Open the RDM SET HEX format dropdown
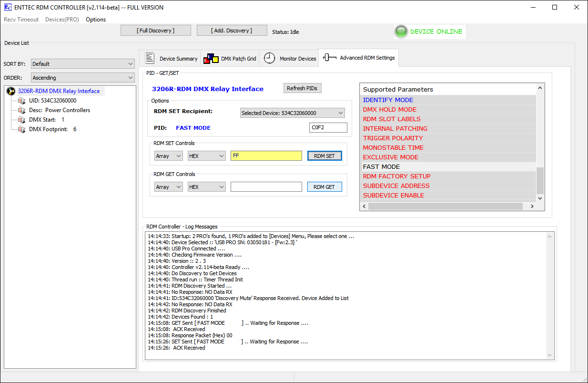 coord(206,156)
